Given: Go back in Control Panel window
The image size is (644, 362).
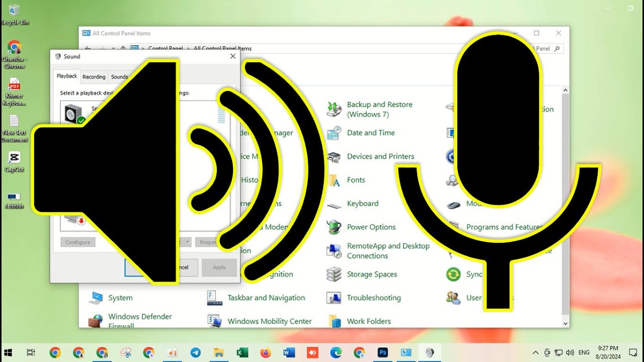Looking at the screenshot, I should click(88, 49).
